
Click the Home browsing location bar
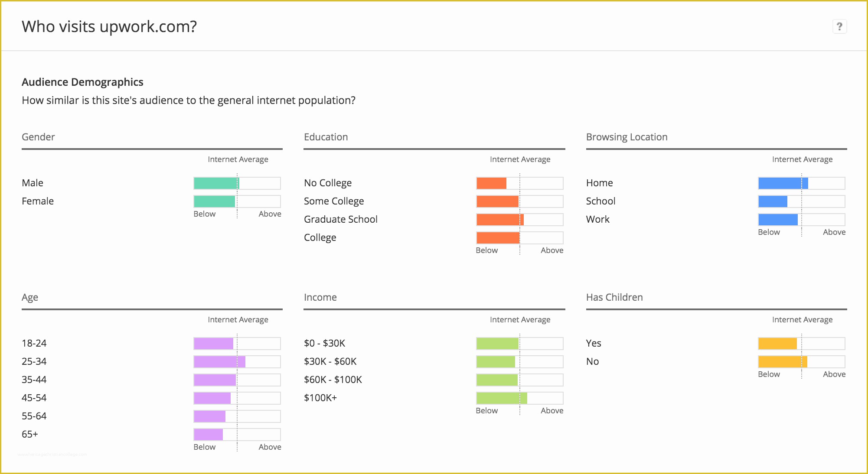click(x=802, y=183)
